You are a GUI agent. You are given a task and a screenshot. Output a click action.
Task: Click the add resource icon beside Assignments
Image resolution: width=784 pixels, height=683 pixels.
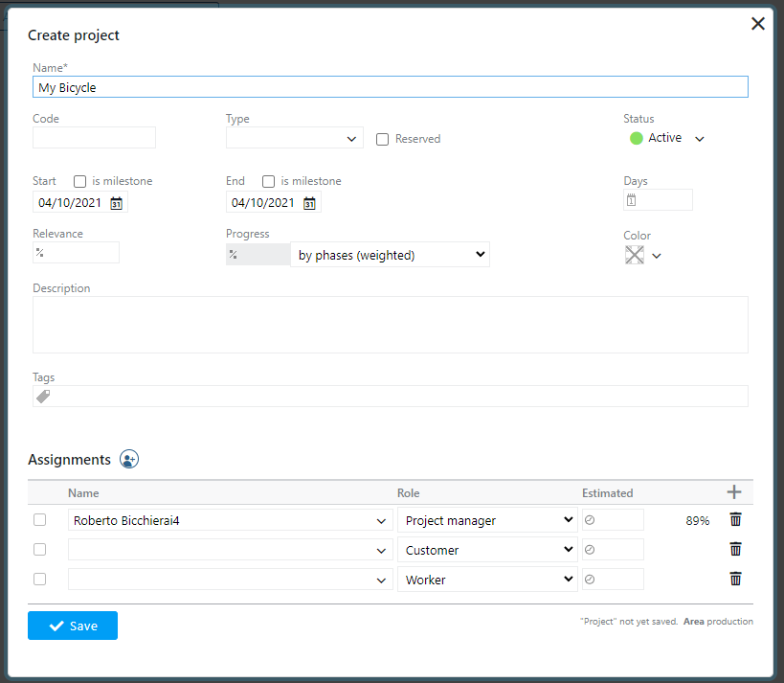(x=129, y=460)
